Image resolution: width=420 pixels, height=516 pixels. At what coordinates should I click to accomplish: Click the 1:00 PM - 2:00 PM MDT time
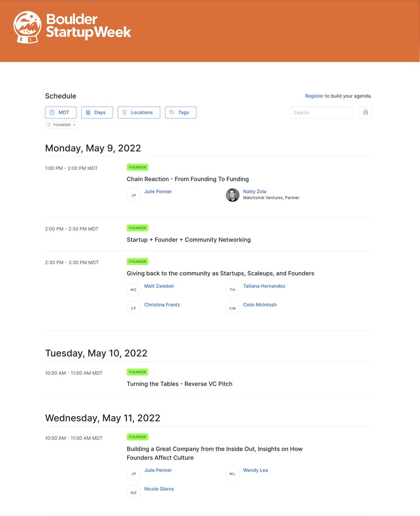[71, 168]
